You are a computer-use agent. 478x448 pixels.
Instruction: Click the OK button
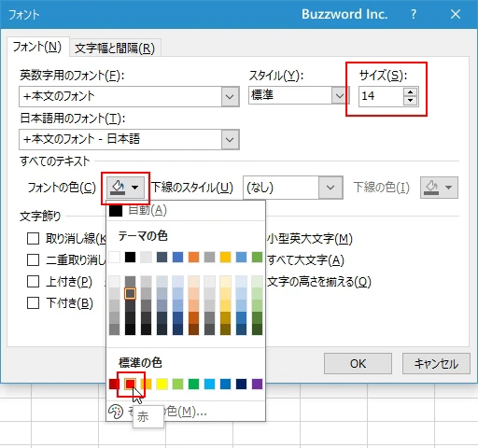click(358, 363)
